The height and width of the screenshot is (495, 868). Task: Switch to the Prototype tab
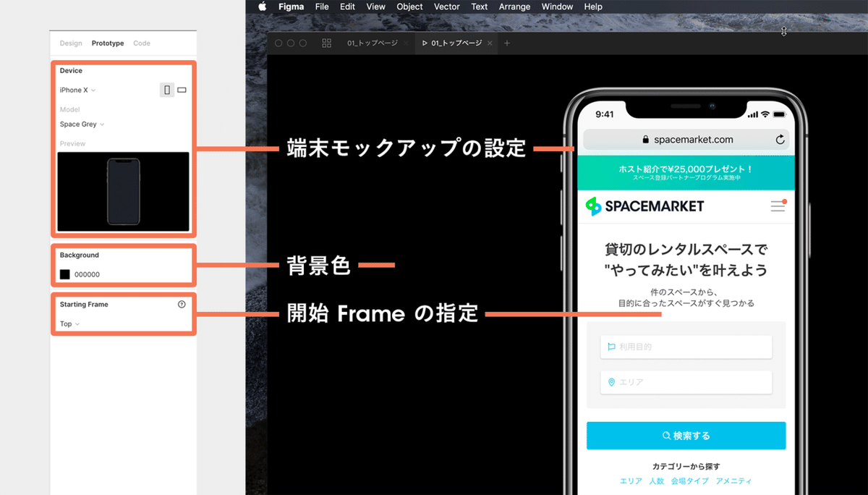coord(108,43)
